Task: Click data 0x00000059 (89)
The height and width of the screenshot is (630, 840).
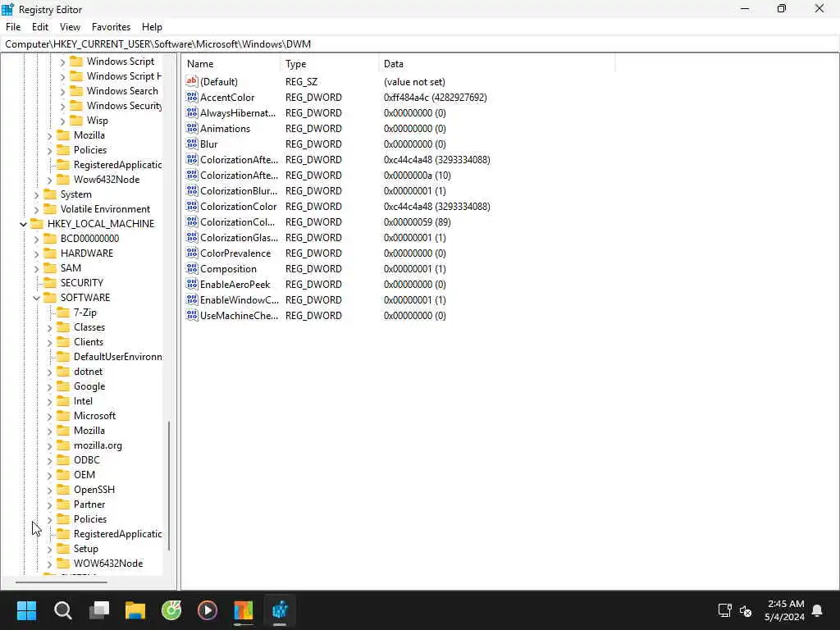Action: 417,221
